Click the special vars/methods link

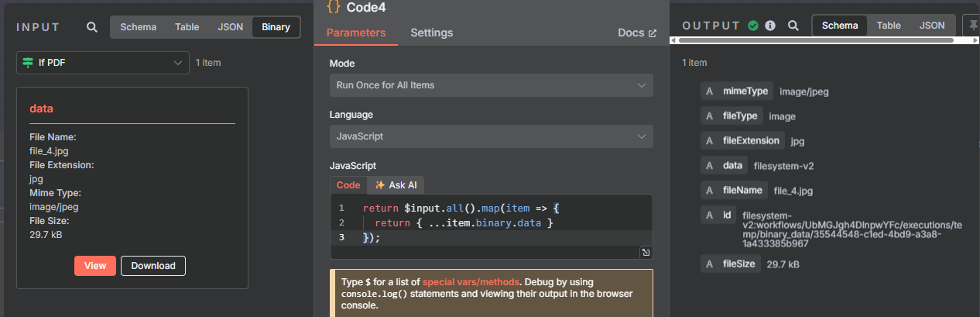pyautogui.click(x=469, y=282)
